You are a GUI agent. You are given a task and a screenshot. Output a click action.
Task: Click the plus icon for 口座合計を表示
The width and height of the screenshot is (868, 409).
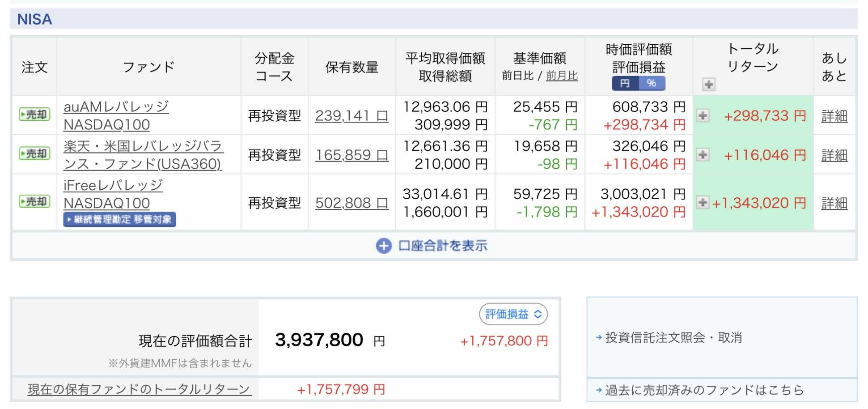(x=383, y=246)
